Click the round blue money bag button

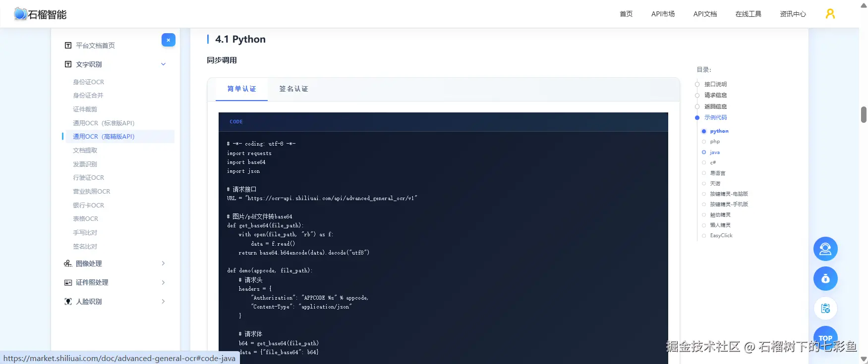tap(825, 279)
